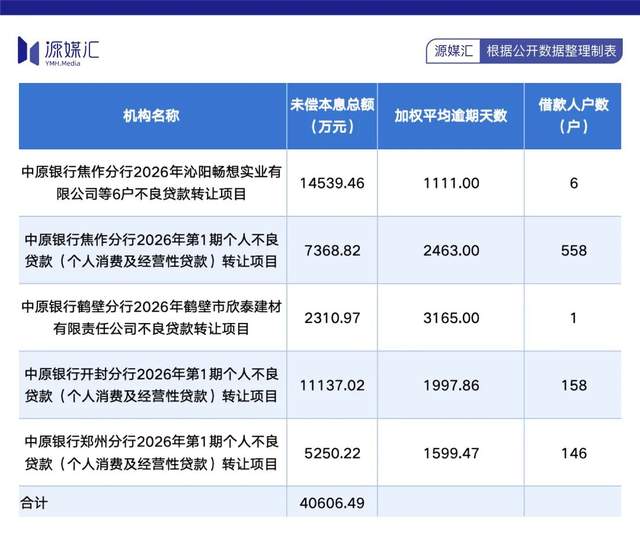Select the 机构名称 column header
640x537 pixels.
coord(151,115)
